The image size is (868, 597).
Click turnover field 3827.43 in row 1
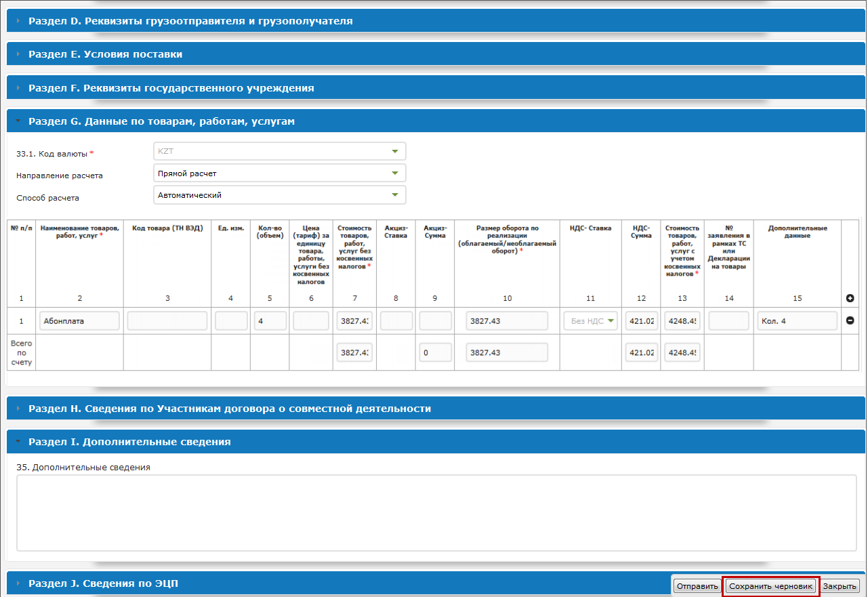coord(507,321)
